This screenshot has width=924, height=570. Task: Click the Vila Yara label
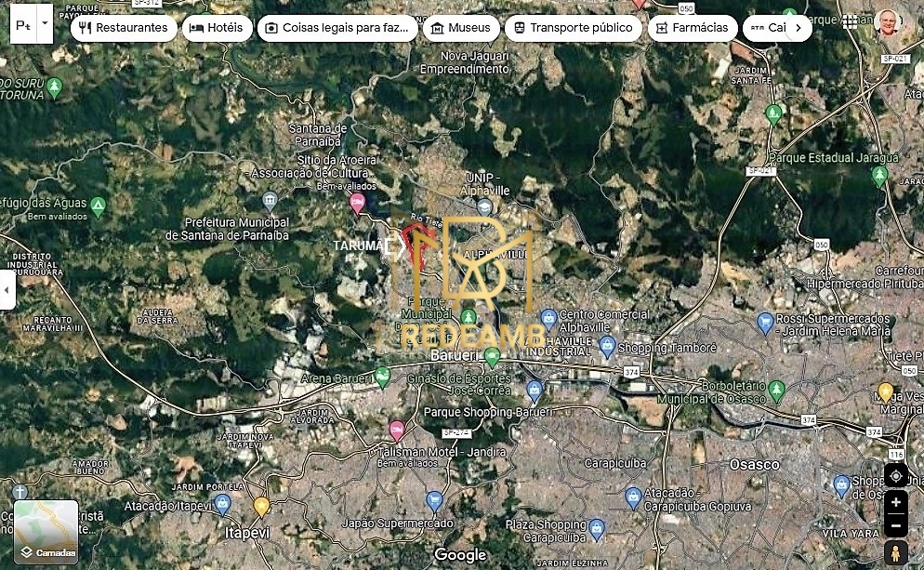pyautogui.click(x=851, y=534)
